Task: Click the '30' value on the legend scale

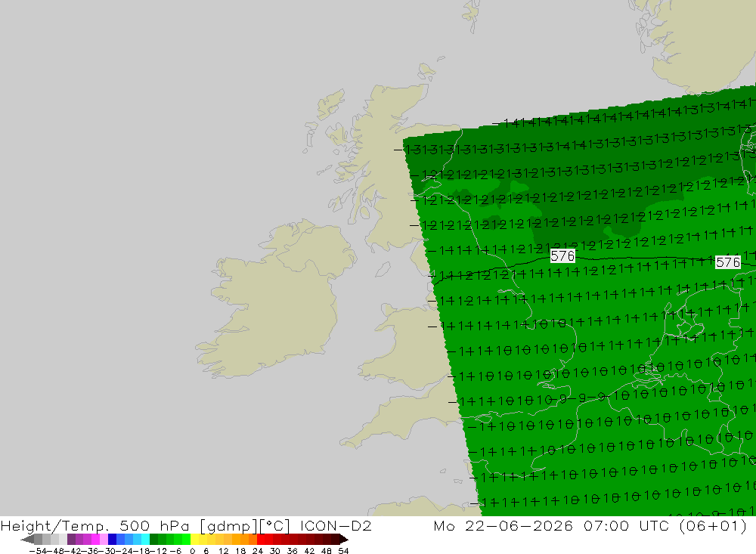Action: tap(275, 551)
